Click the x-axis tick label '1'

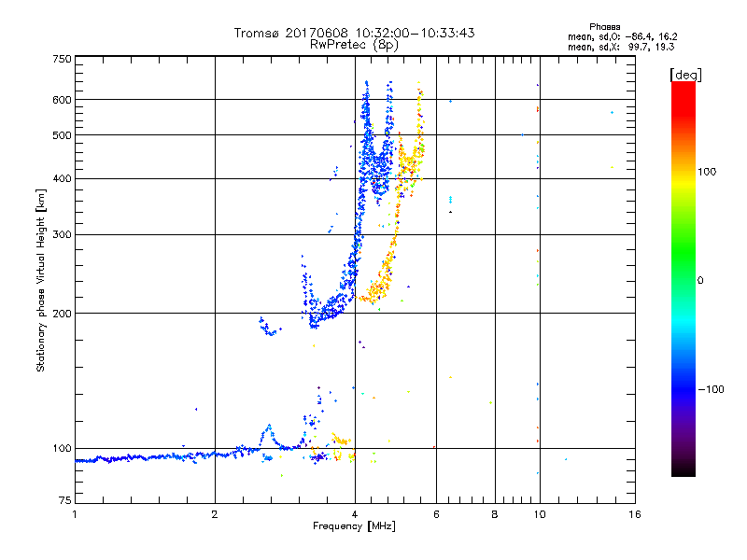pyautogui.click(x=75, y=514)
